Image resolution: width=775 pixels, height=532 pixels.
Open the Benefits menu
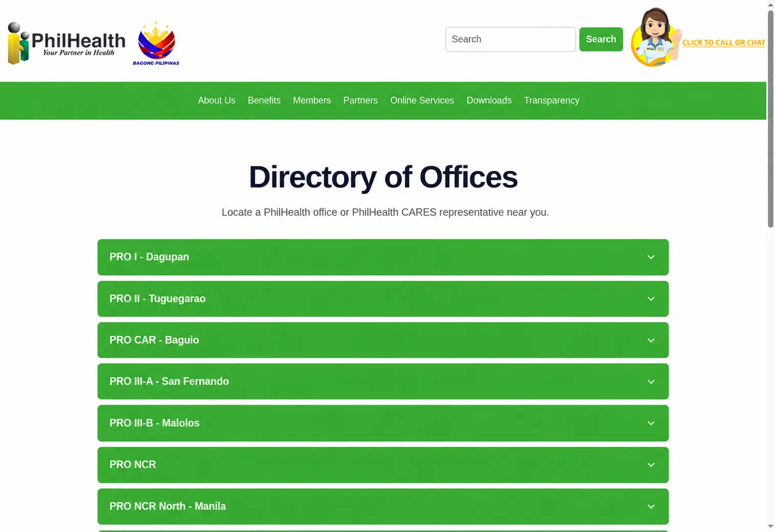[264, 100]
